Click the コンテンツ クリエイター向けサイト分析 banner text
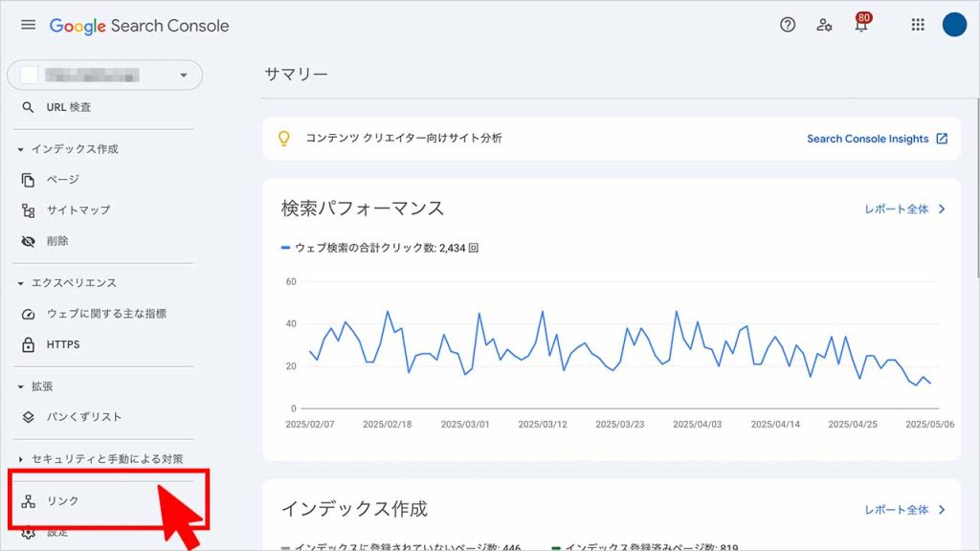 tap(403, 138)
